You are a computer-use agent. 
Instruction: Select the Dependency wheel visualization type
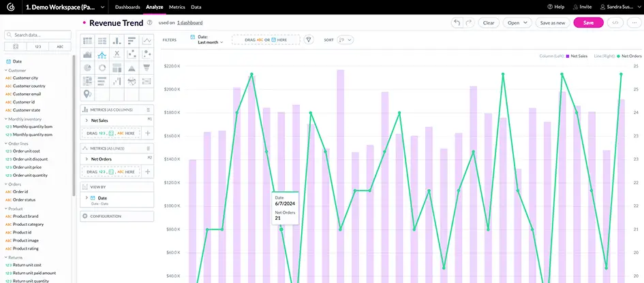[132, 81]
